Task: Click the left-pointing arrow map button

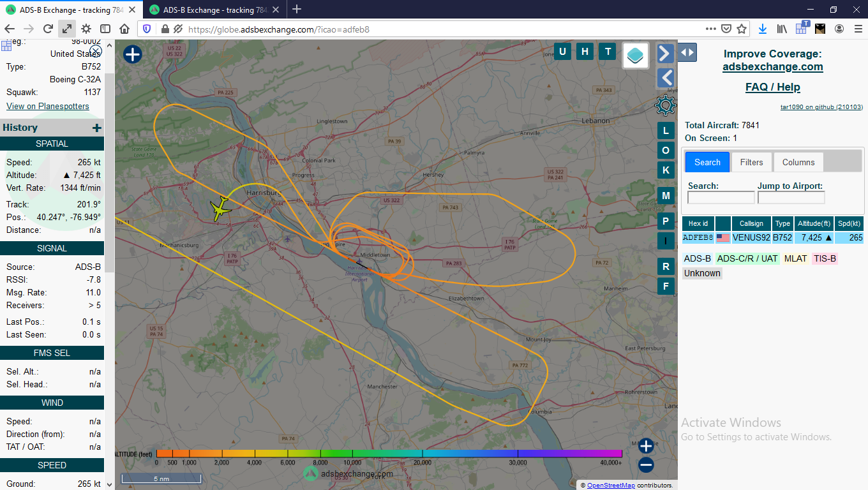Action: (666, 78)
